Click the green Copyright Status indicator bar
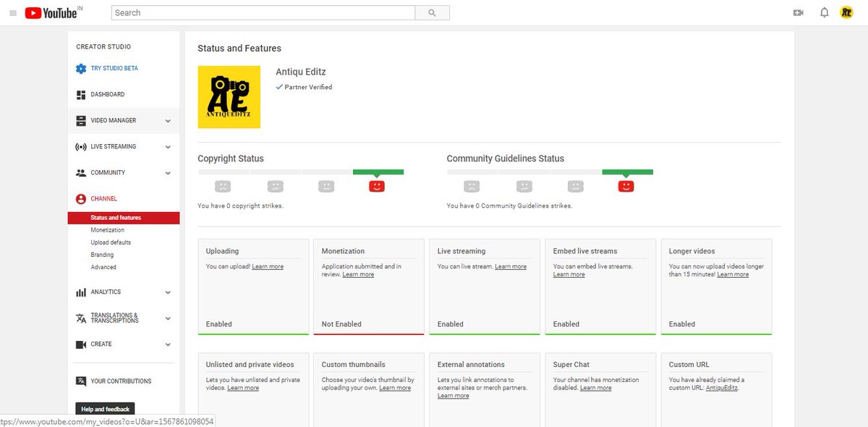 (x=378, y=172)
